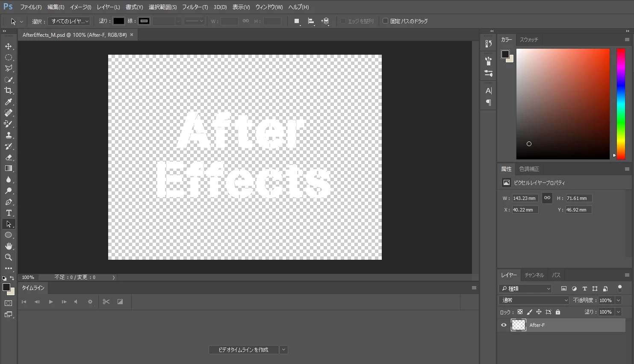Select the Quick Selection tool
Screen dimensions: 634x364
tap(9, 79)
